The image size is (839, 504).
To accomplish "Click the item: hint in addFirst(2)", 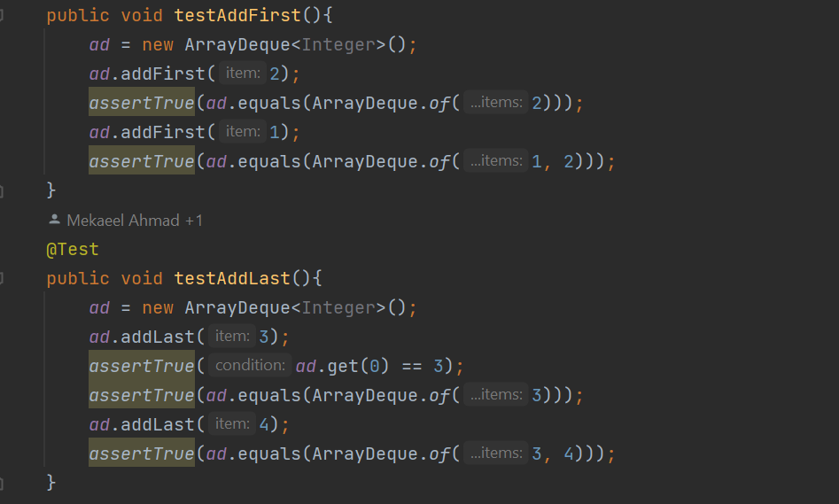I will click(x=242, y=74).
